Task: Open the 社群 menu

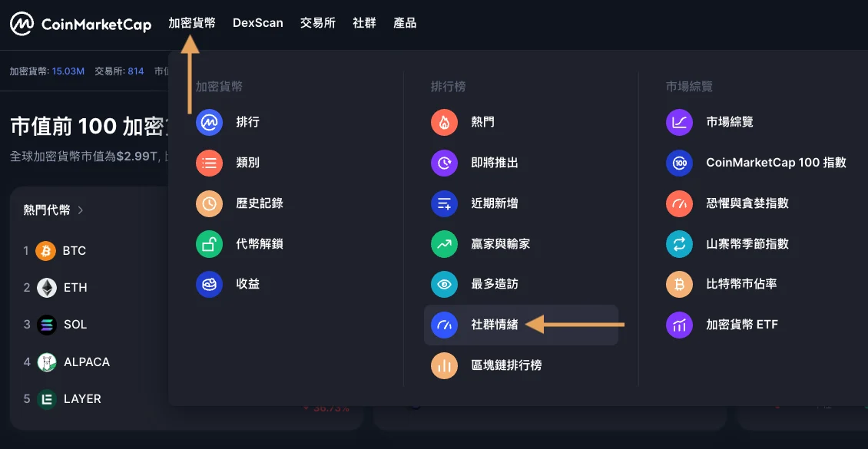Action: 364,23
